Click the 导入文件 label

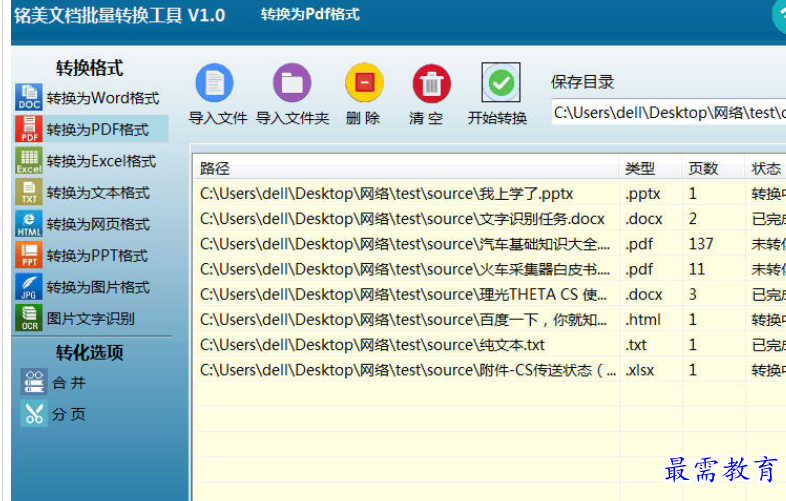(218, 118)
